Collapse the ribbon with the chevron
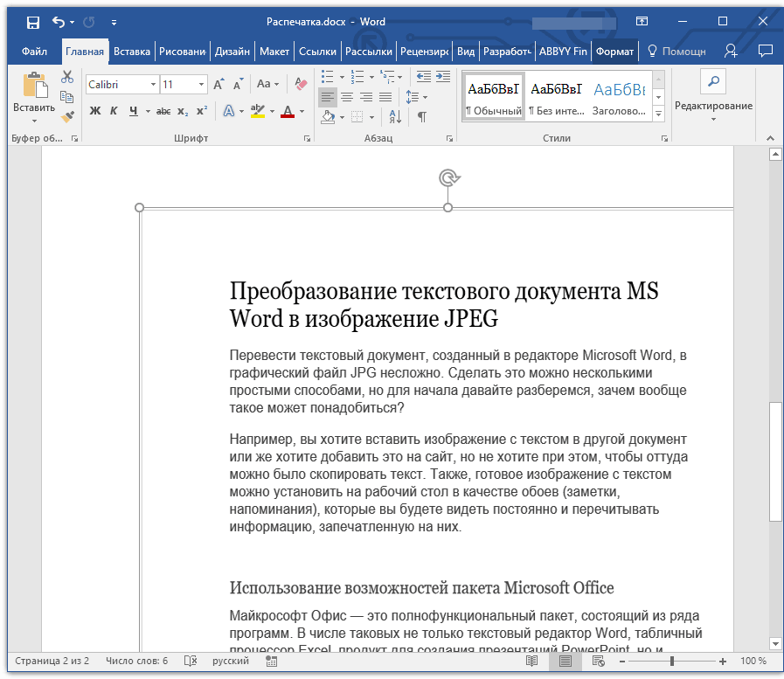 tap(771, 138)
